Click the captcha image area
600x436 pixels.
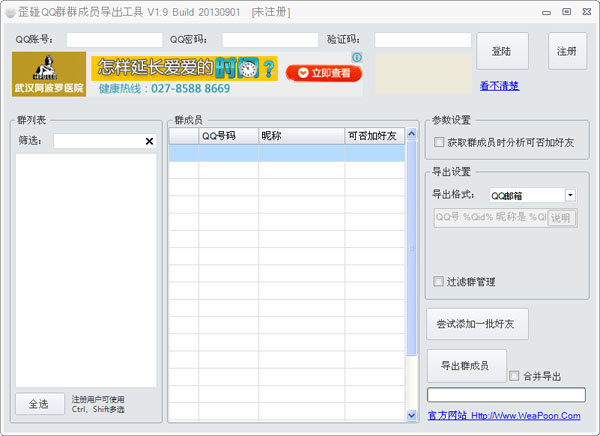pyautogui.click(x=423, y=73)
